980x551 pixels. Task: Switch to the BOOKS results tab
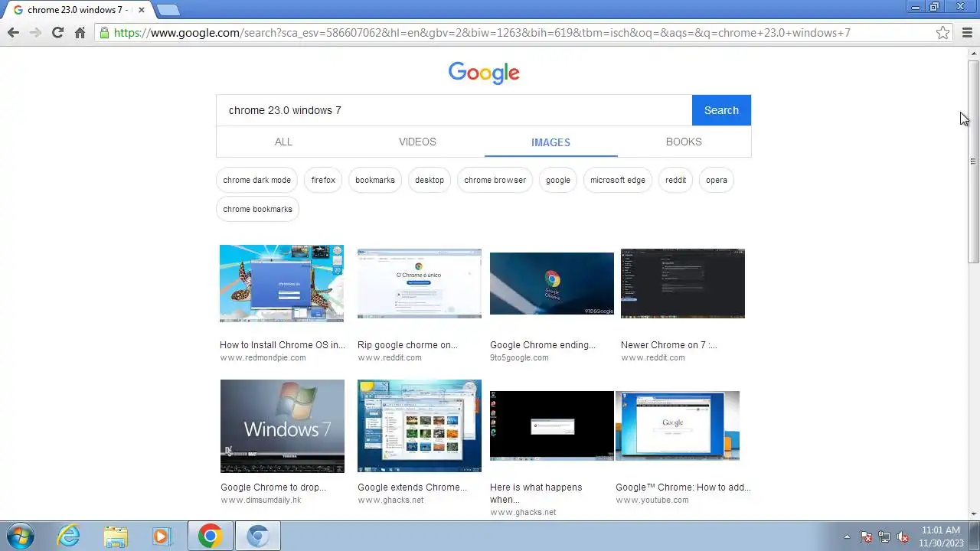point(684,142)
